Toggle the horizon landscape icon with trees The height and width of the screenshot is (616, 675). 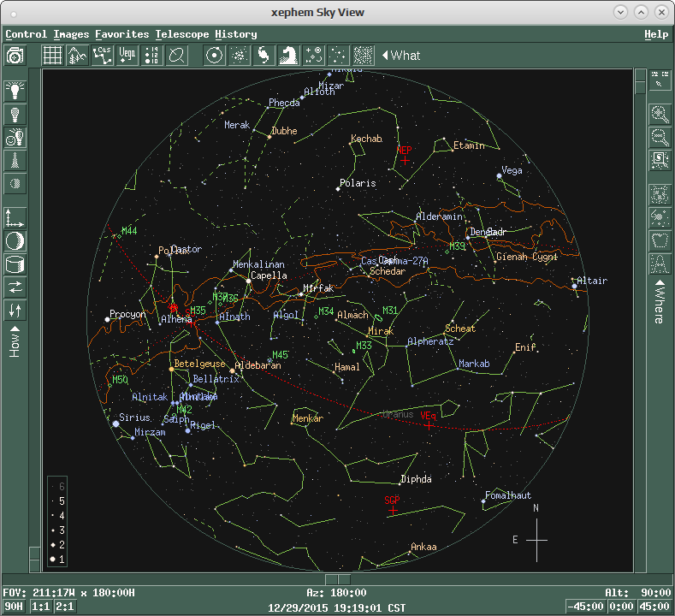click(78, 56)
